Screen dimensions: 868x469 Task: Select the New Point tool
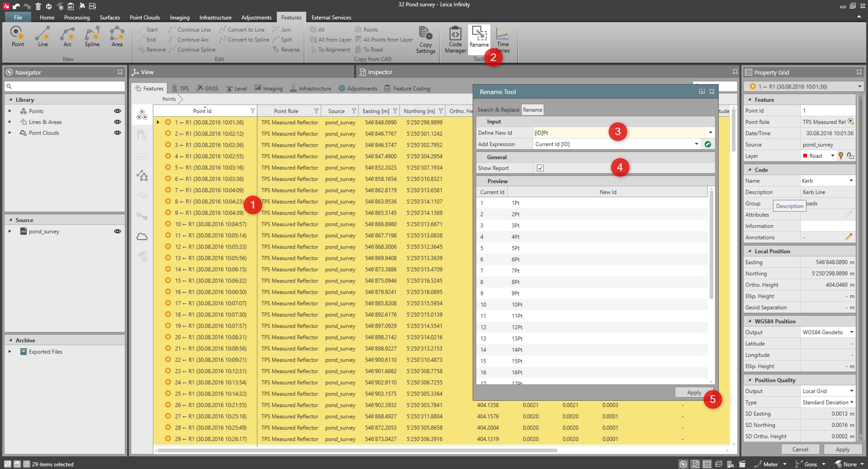[x=17, y=36]
